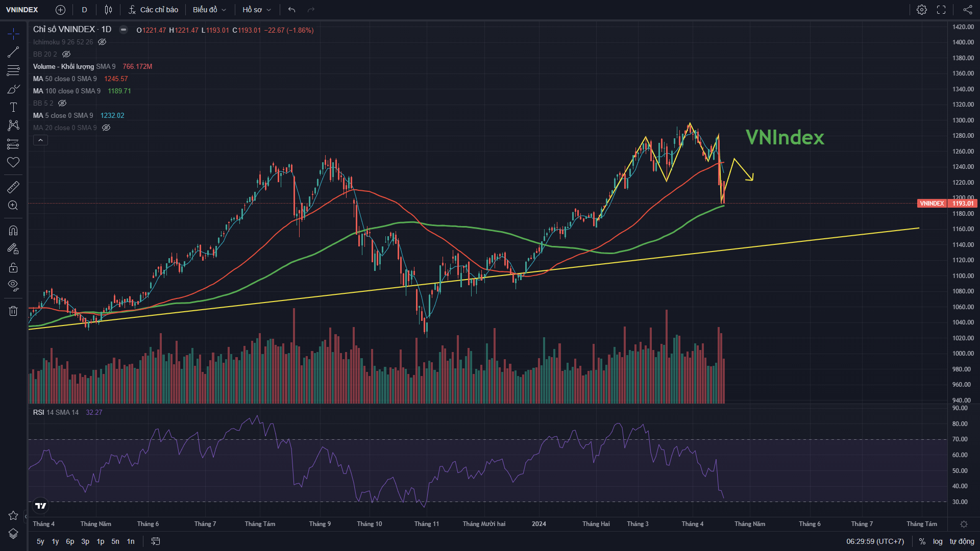Screen dimensions: 980x551
Task: Select the crosshair cursor tool
Action: 13,34
